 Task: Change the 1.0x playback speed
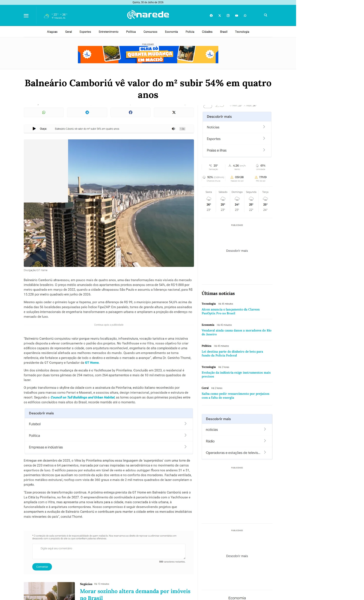[x=182, y=129]
